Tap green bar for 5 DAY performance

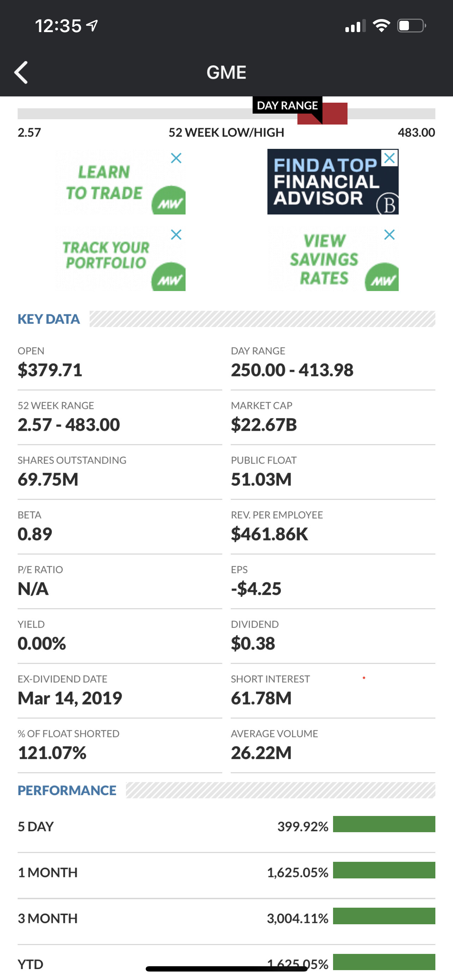pos(384,824)
